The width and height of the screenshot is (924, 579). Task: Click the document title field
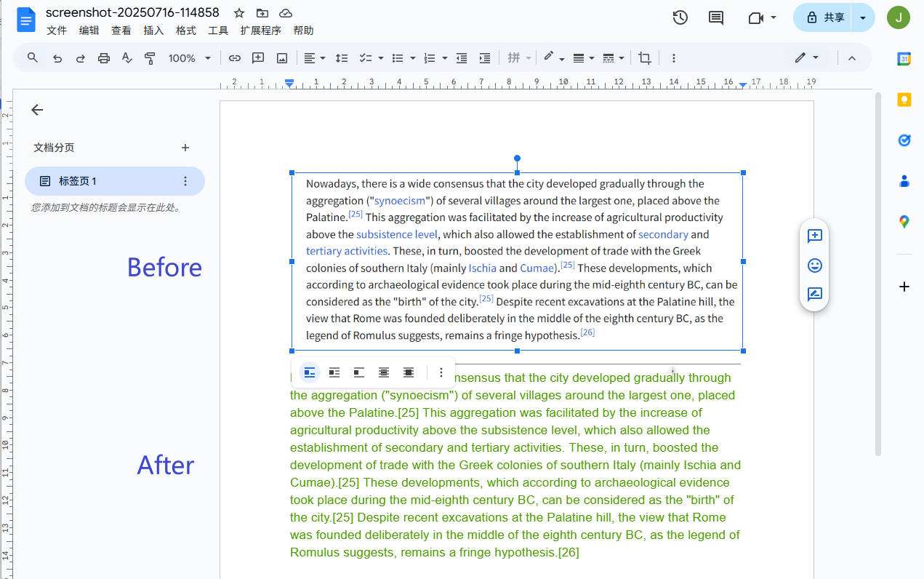coord(133,12)
